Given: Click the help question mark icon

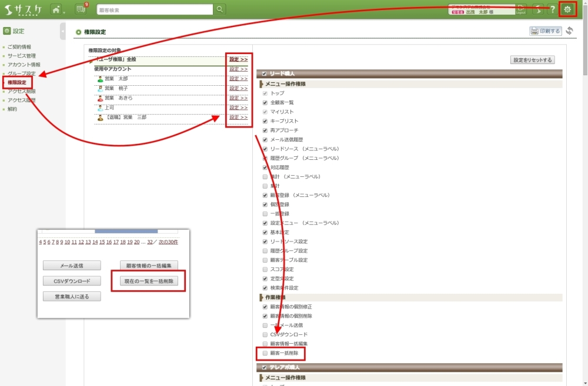Looking at the screenshot, I should click(x=552, y=9).
